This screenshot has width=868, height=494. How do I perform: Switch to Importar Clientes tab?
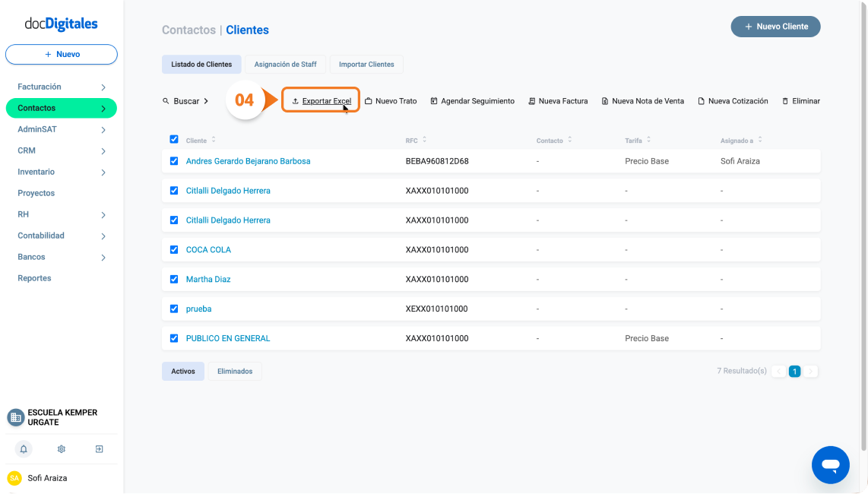366,65
